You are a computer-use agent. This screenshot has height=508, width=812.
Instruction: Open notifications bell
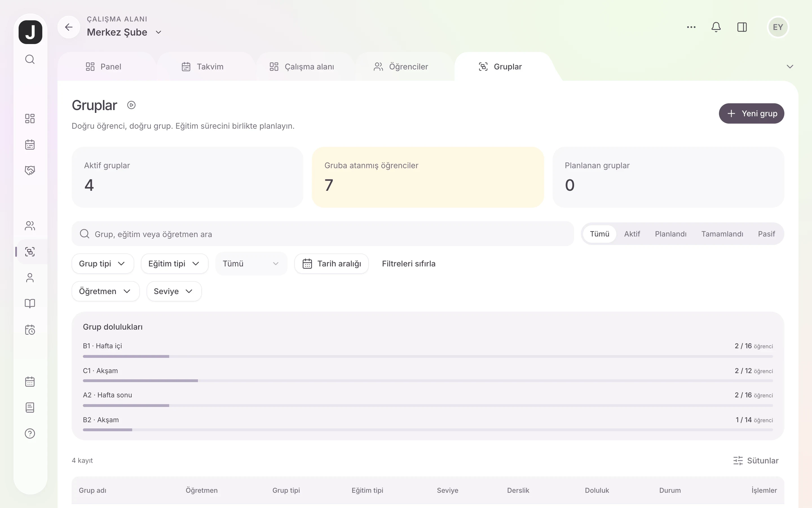click(716, 27)
